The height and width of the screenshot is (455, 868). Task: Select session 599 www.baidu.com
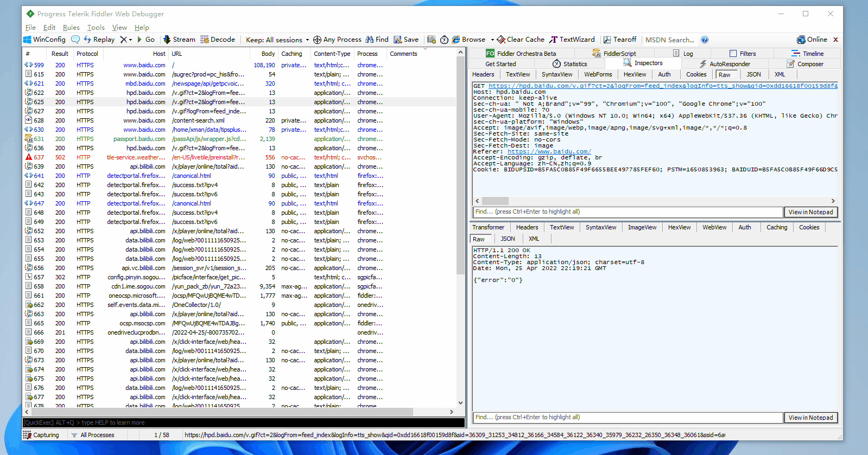(239, 65)
